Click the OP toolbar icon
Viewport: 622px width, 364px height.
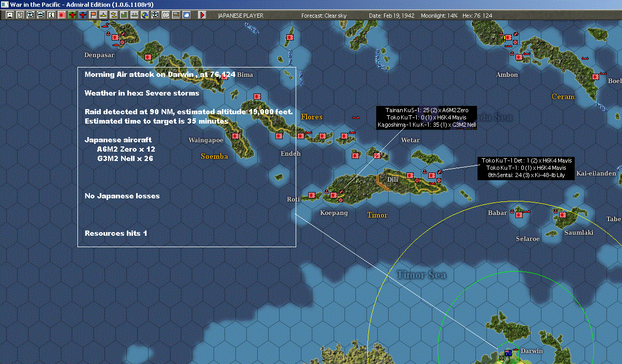click(x=165, y=15)
